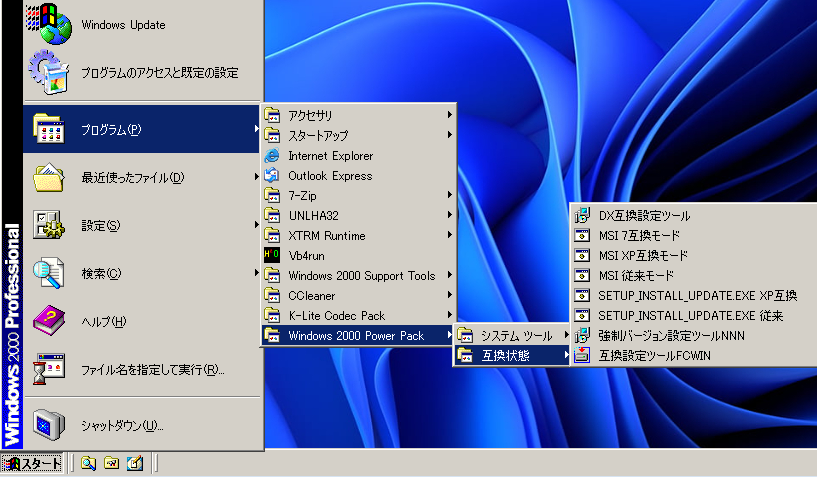This screenshot has height=477, width=817.
Task: Click the second quick launch icon in the taskbar
Action: 112,462
